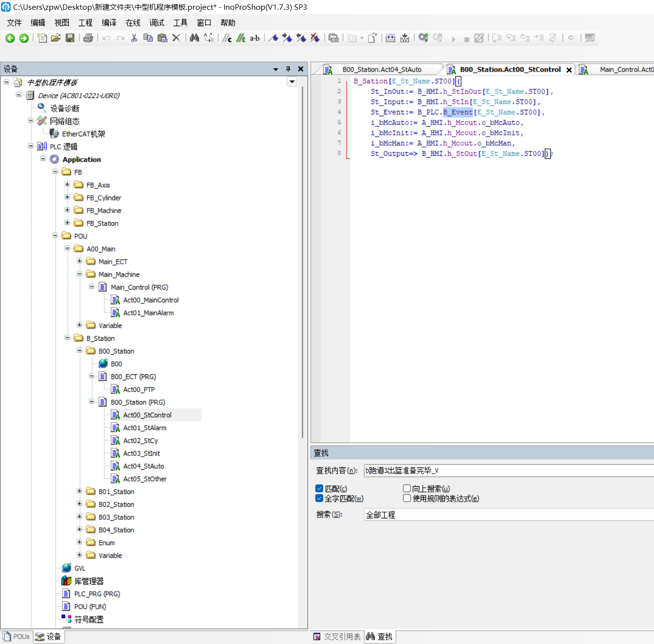This screenshot has height=644, width=654.
Task: Collapse the Main_Machine folder
Action: pyautogui.click(x=79, y=274)
